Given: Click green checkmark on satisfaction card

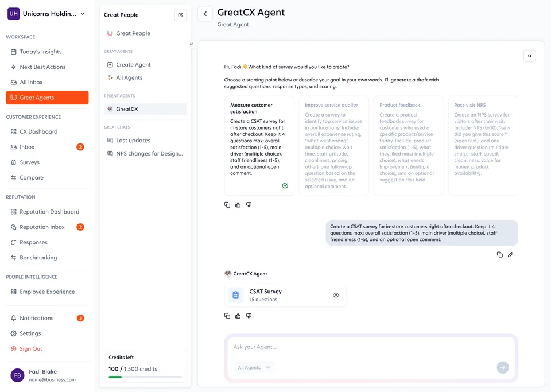Looking at the screenshot, I should coord(285,185).
